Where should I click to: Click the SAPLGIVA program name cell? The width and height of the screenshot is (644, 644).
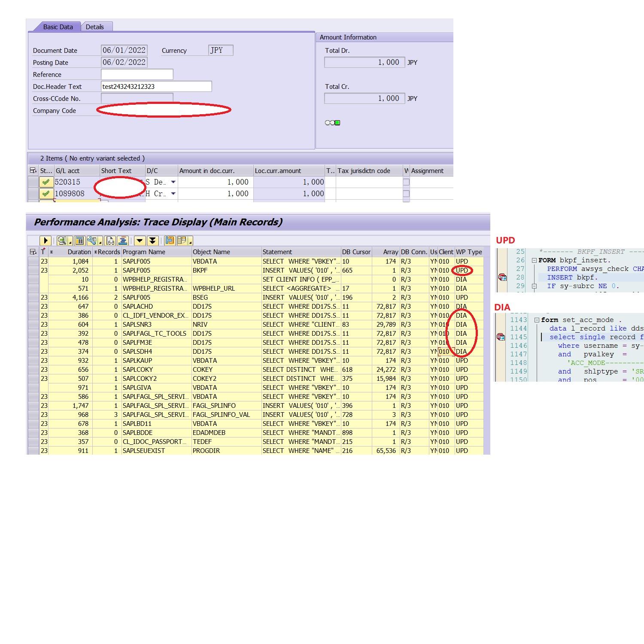pyautogui.click(x=156, y=388)
